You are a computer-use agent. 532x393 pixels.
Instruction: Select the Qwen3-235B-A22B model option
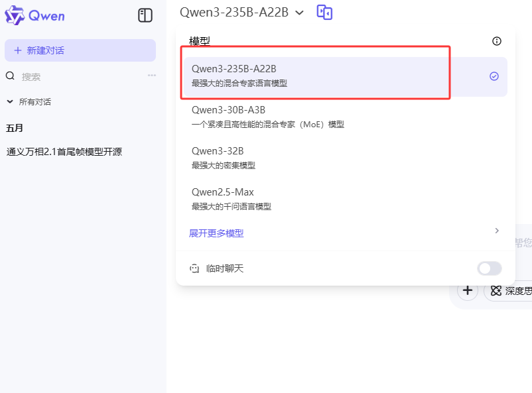coord(346,77)
